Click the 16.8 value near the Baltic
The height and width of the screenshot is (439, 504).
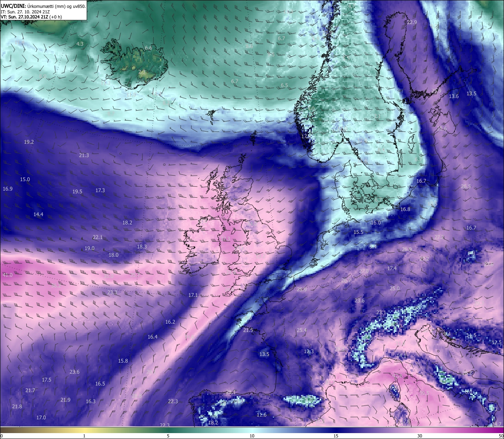(x=405, y=209)
